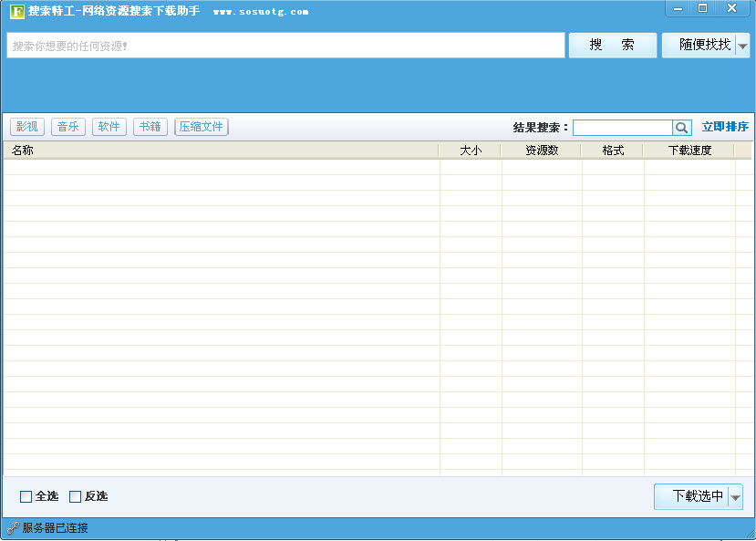Focus the main resource search input field

[x=285, y=46]
